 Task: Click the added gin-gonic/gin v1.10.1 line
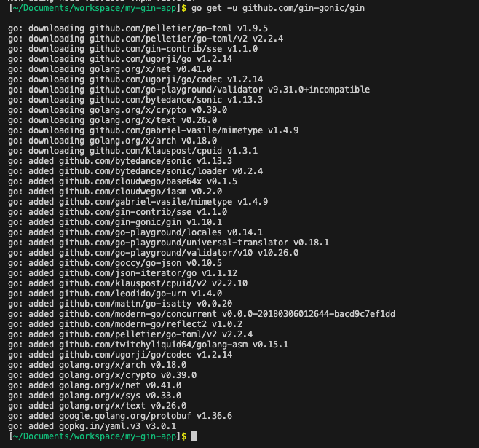[115, 222]
